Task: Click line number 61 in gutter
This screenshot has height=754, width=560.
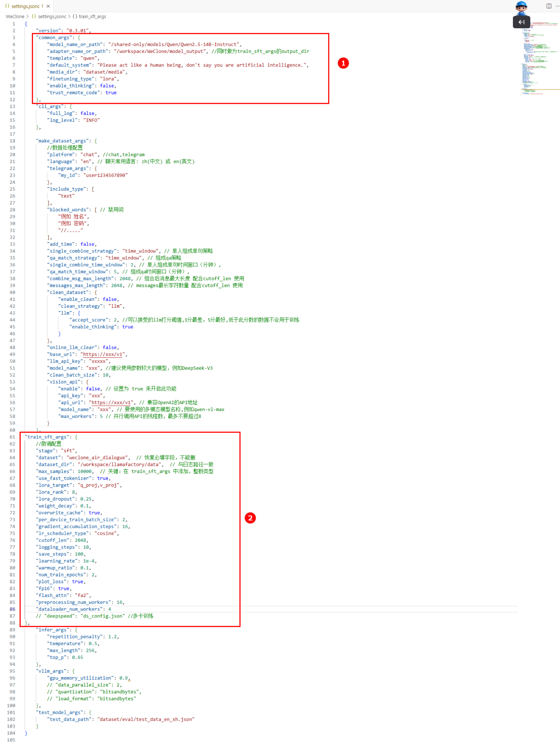Action: 12,437
